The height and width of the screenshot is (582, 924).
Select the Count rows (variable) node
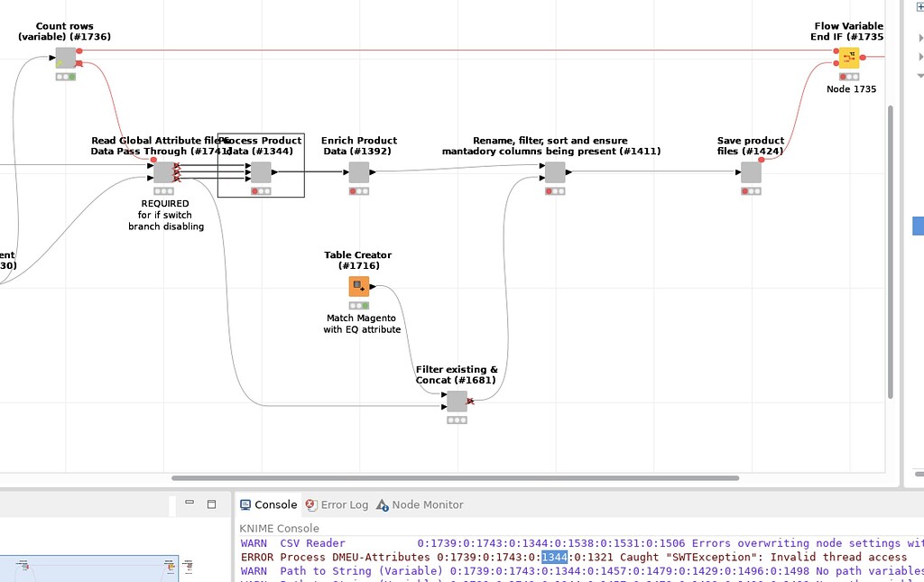tap(65, 59)
